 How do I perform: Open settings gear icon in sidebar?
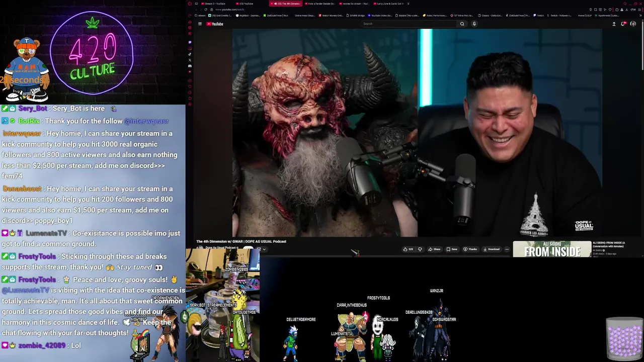tap(190, 104)
